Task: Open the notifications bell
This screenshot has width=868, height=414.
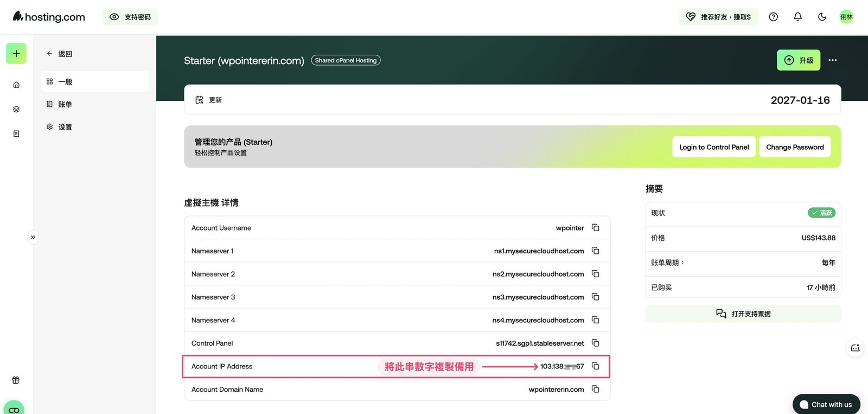Action: (797, 17)
